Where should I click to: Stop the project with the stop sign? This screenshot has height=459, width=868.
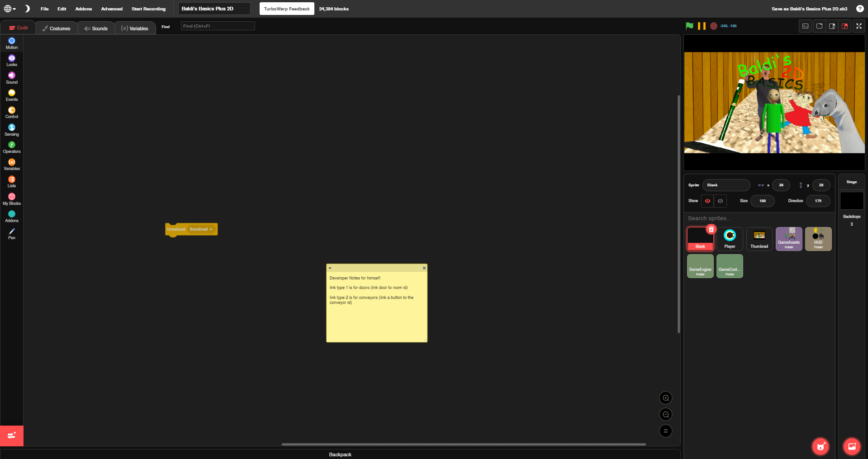click(715, 26)
